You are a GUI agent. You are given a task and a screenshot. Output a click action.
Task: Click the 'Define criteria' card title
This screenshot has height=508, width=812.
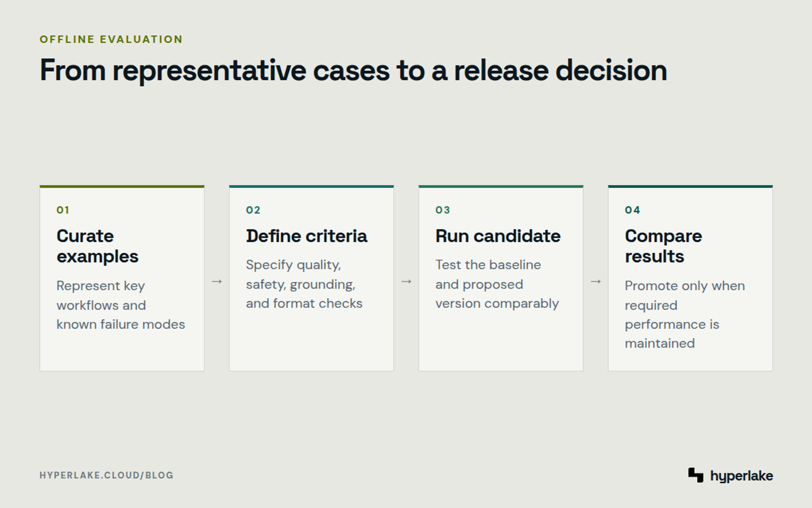tap(307, 236)
